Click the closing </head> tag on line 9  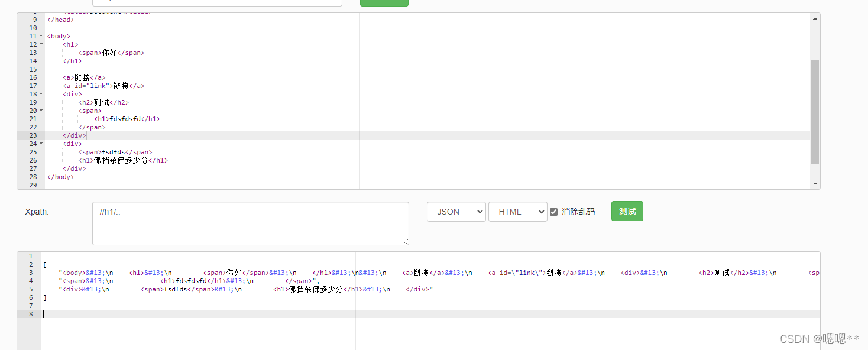pos(60,20)
